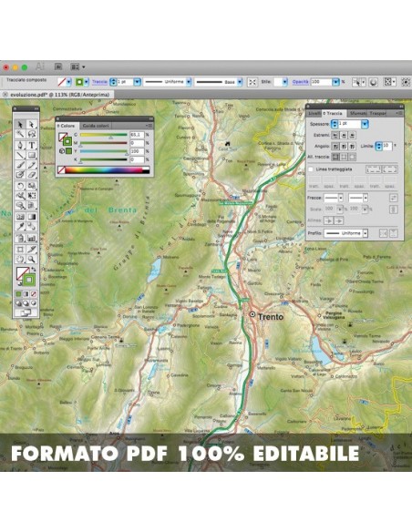
Task: Open Bridge from the title bar icon
Action: click(58, 66)
